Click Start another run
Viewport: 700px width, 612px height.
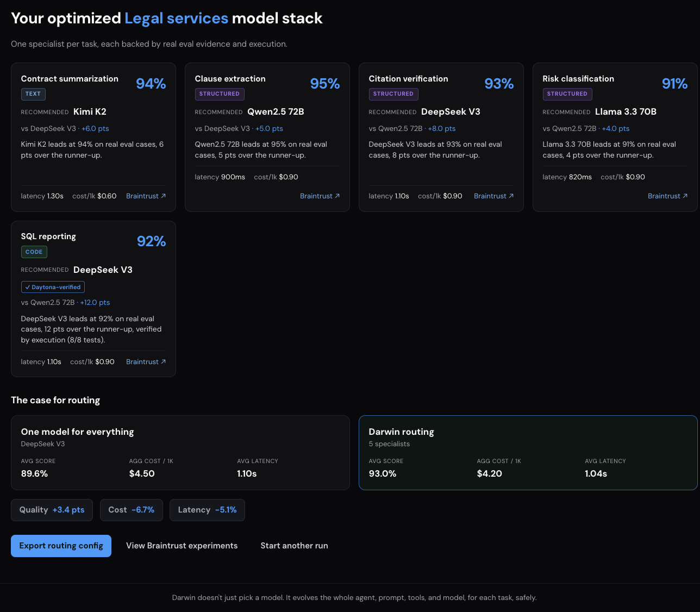coord(294,546)
